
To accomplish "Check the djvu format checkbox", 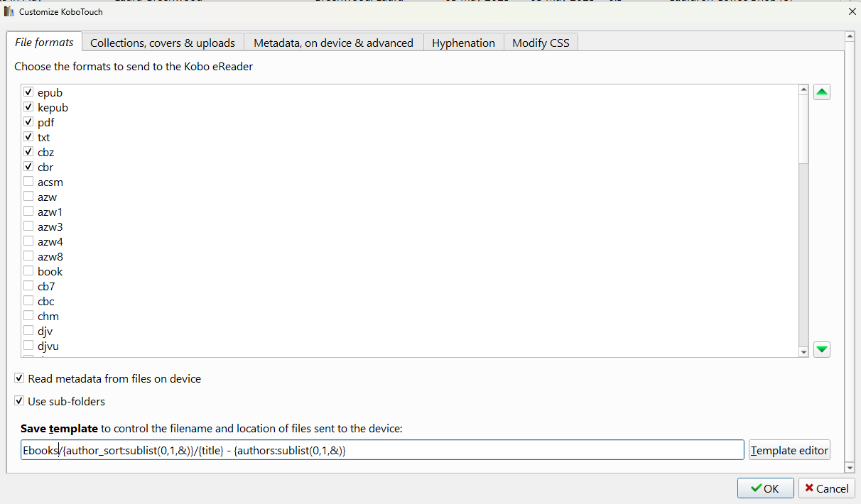I will click(28, 346).
